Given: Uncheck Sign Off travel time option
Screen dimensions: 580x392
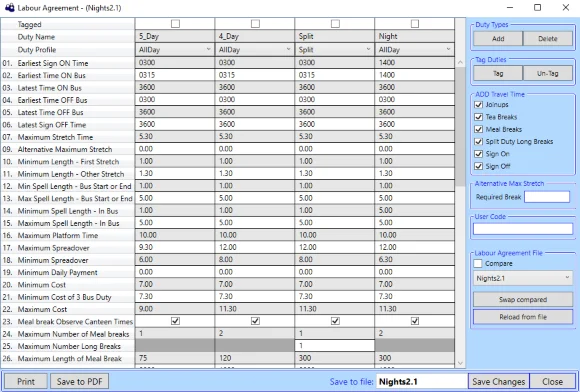Looking at the screenshot, I should (478, 166).
